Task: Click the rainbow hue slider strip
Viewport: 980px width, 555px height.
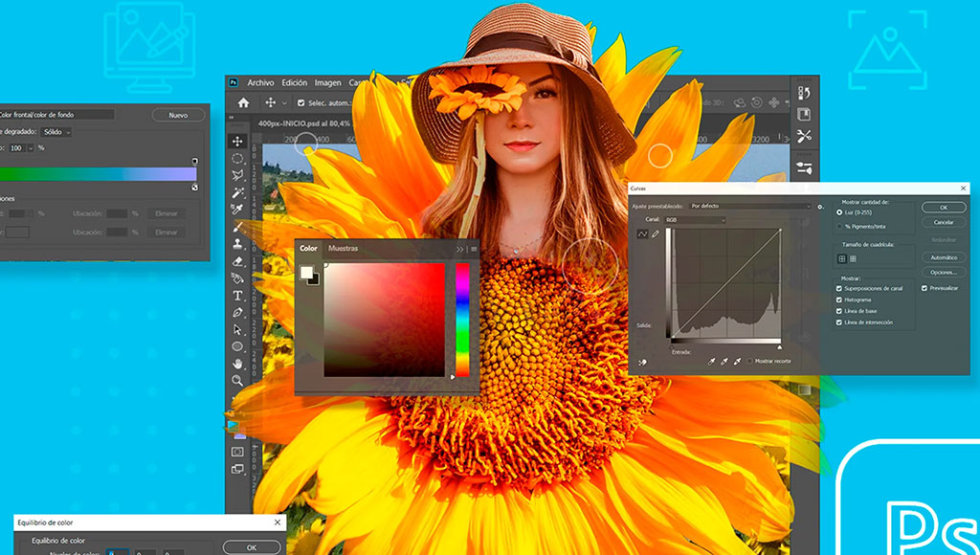Action: tap(462, 320)
